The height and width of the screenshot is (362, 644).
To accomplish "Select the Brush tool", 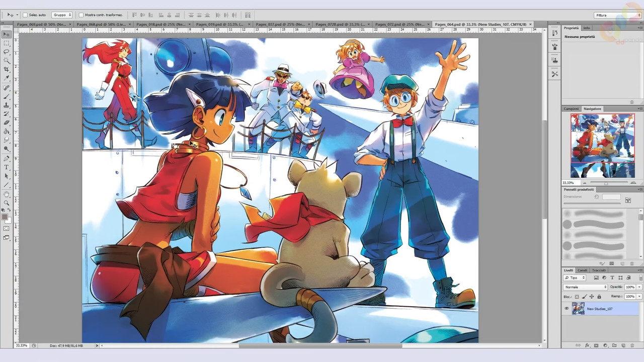I will point(7,97).
